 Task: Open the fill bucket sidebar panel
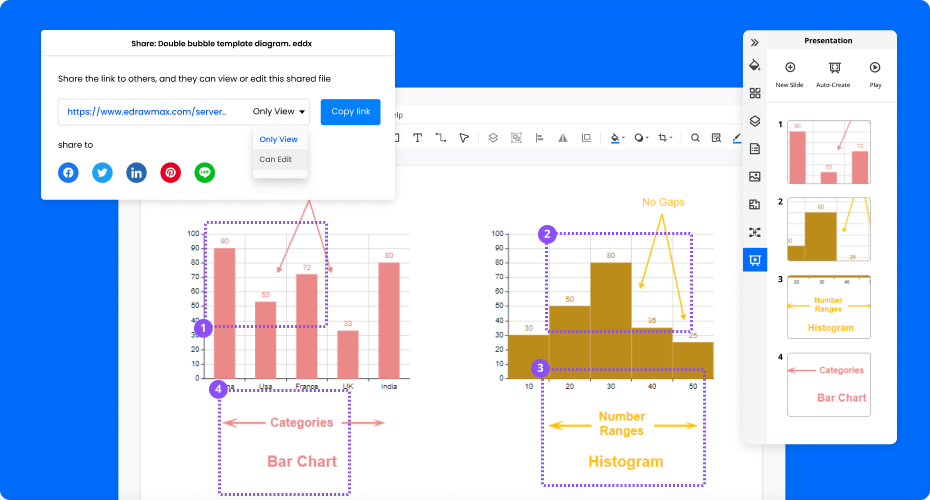(x=755, y=66)
